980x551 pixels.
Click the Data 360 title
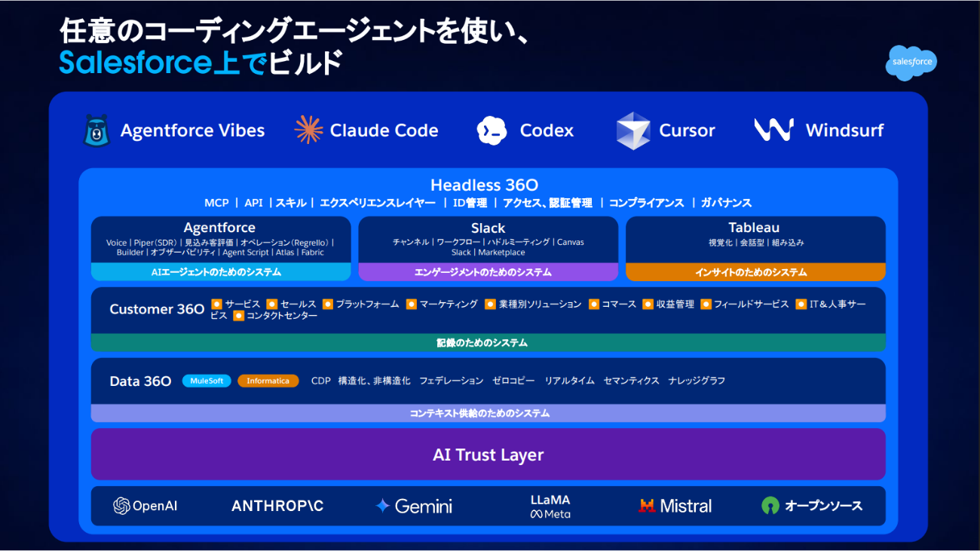[140, 381]
